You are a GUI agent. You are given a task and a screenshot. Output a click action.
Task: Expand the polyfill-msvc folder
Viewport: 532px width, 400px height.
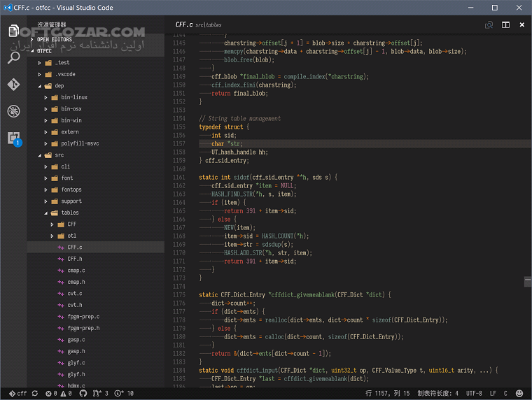click(96, 143)
